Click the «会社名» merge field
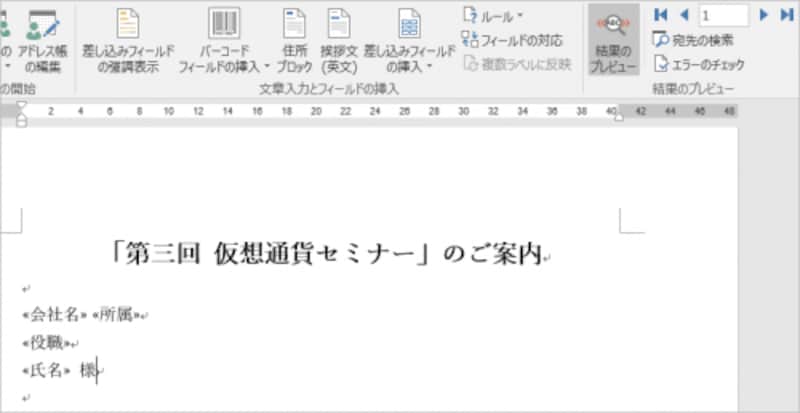800x413 pixels. tap(55, 315)
